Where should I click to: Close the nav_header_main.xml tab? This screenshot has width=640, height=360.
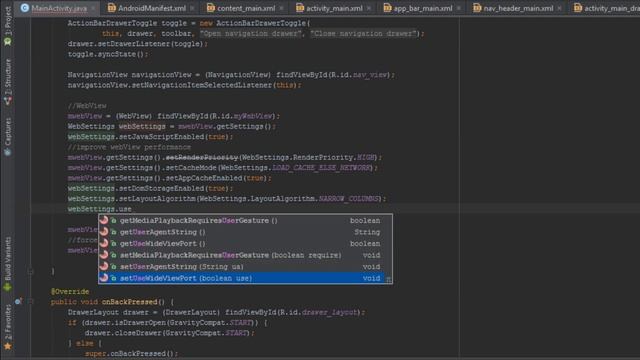point(559,8)
